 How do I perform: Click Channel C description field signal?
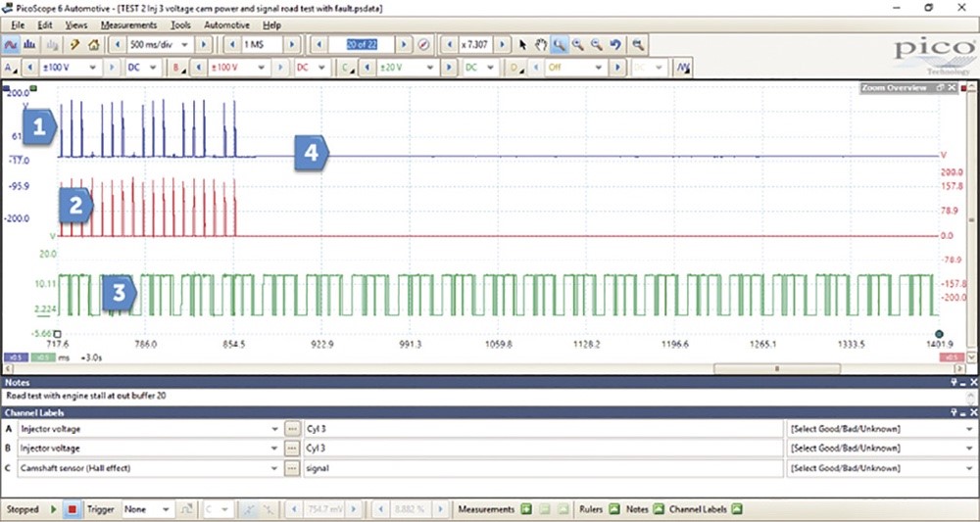click(543, 468)
